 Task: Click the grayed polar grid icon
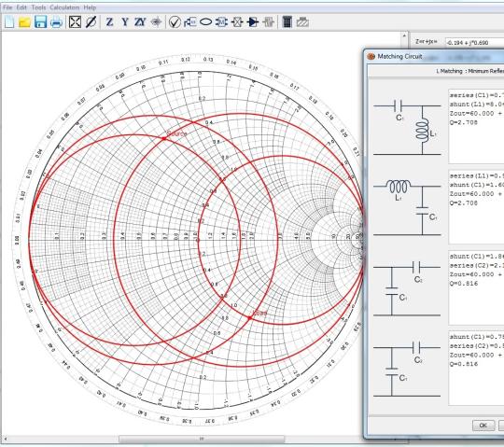(x=156, y=22)
